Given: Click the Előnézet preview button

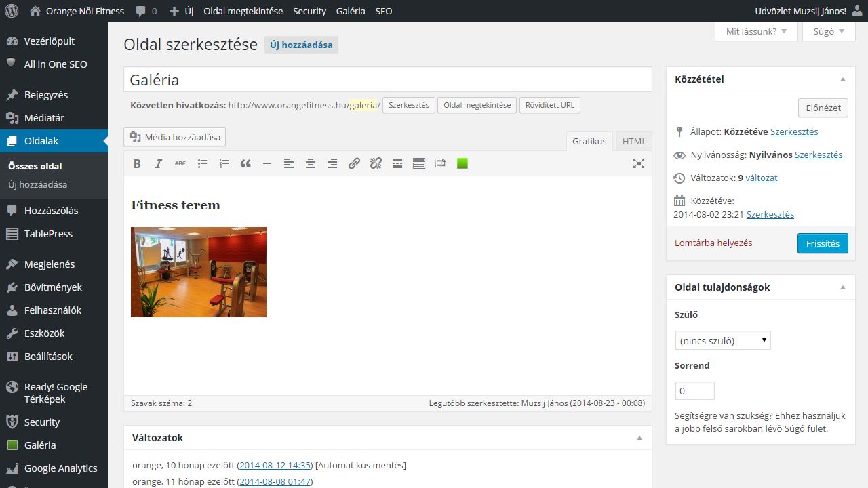Looking at the screenshot, I should coord(823,108).
